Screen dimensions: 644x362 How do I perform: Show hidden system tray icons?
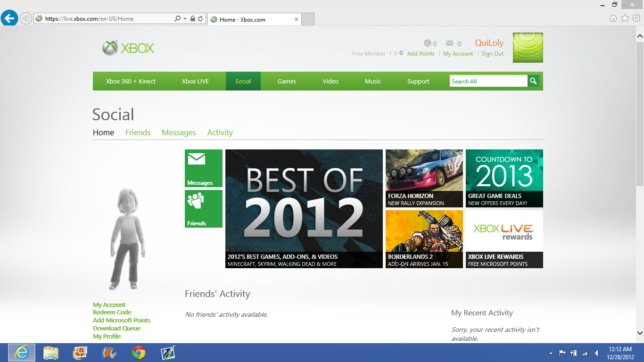pyautogui.click(x=551, y=353)
